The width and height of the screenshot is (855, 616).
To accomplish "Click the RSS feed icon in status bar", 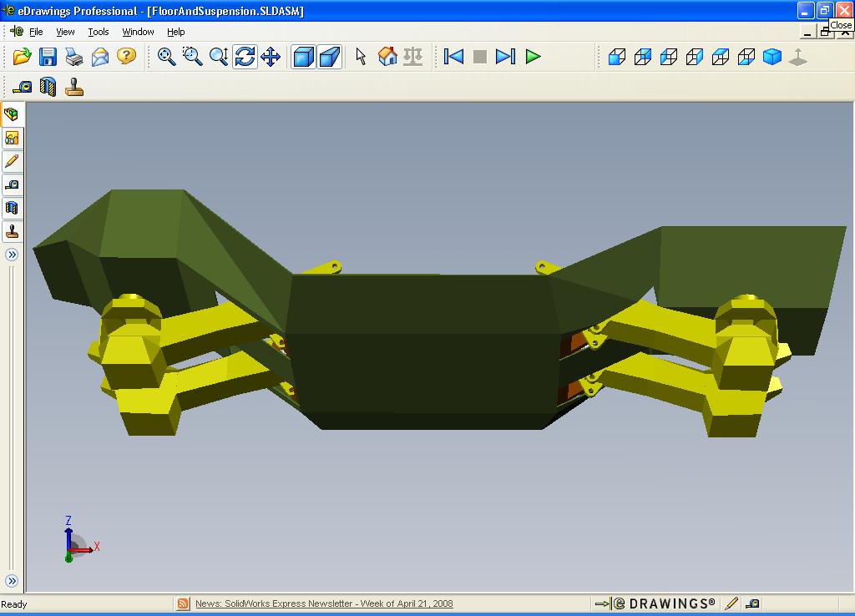I will [x=183, y=603].
